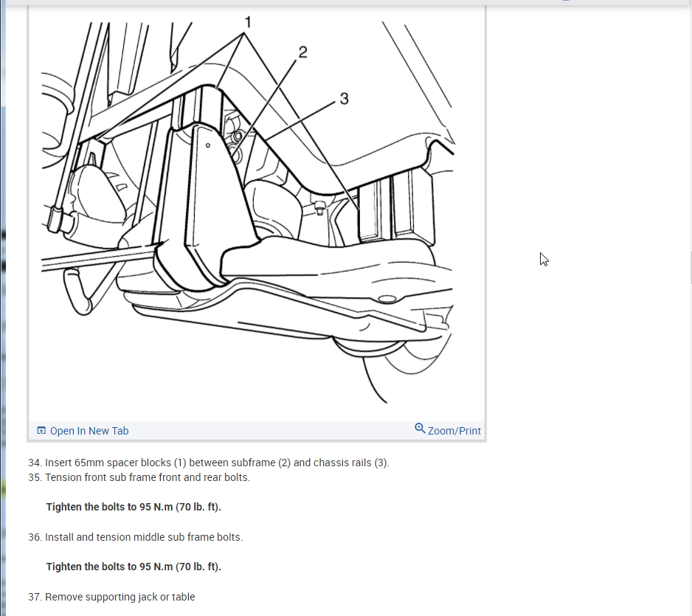Select the step 35 text 'Tension front sub frame front and rear bolts.'
This screenshot has width=692, height=616.
pos(148,477)
